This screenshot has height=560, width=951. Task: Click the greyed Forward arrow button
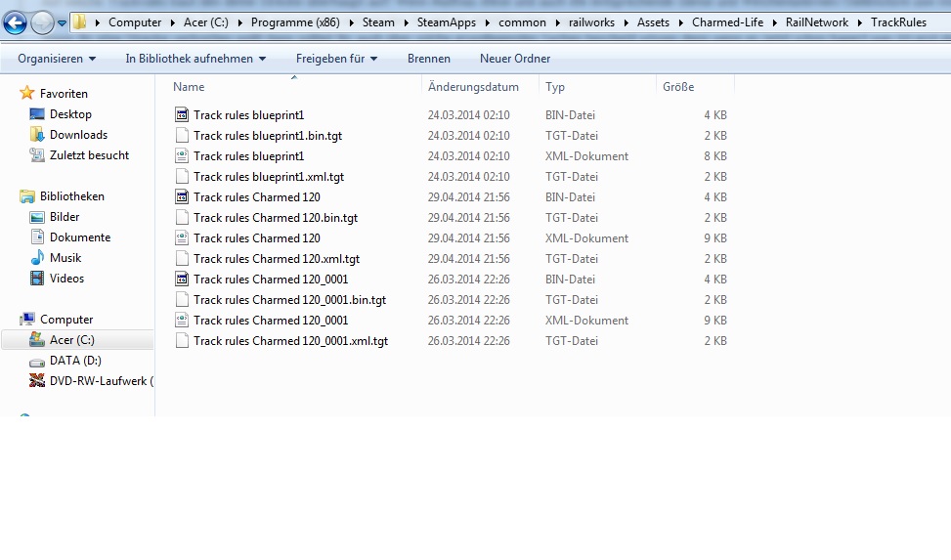pyautogui.click(x=42, y=23)
